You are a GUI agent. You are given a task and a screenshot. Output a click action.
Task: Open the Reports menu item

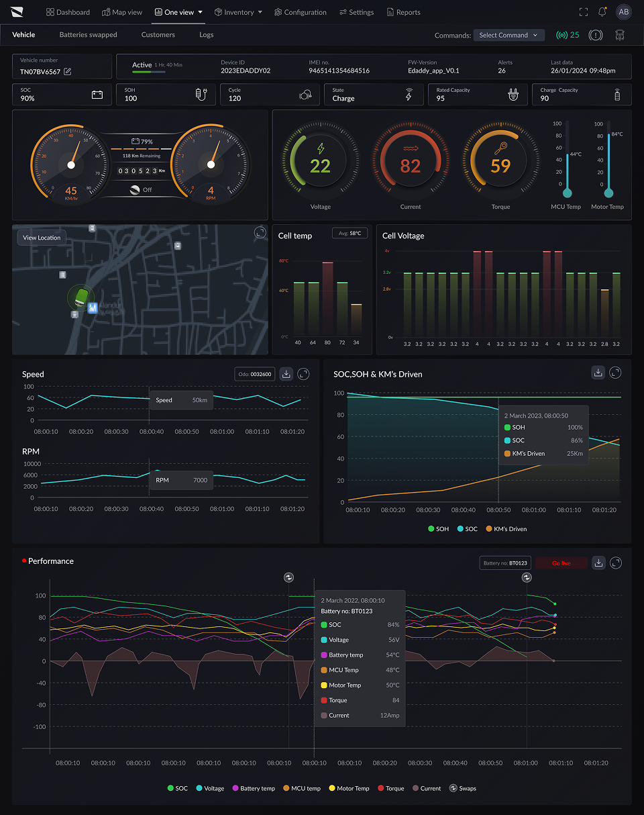[x=403, y=12]
